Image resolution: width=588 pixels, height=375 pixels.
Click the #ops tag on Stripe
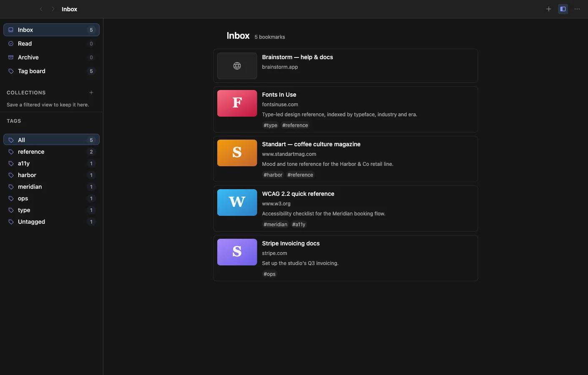[269, 274]
